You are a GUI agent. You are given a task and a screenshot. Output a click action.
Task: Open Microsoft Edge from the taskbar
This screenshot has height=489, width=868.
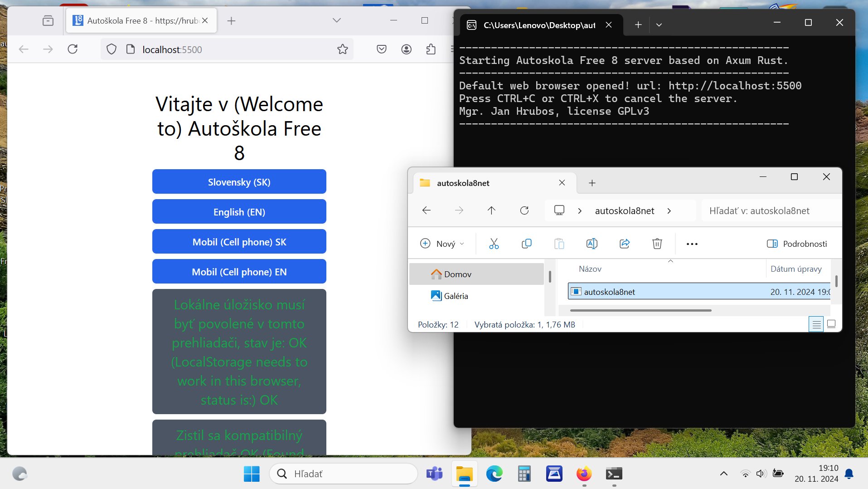494,474
